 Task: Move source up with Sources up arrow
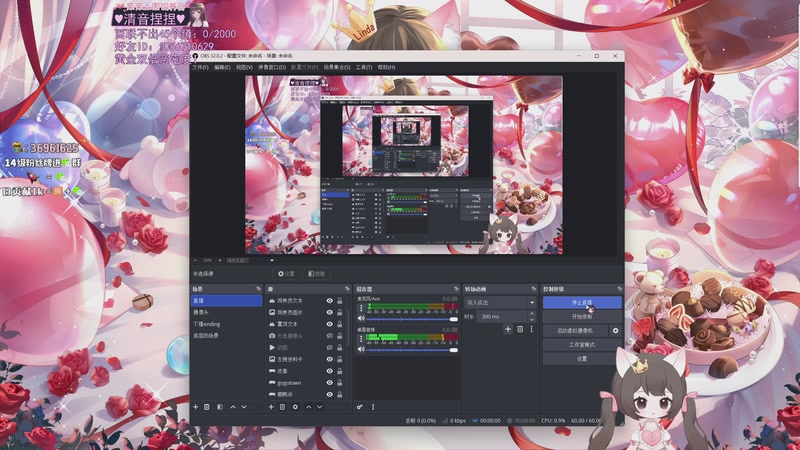click(308, 407)
